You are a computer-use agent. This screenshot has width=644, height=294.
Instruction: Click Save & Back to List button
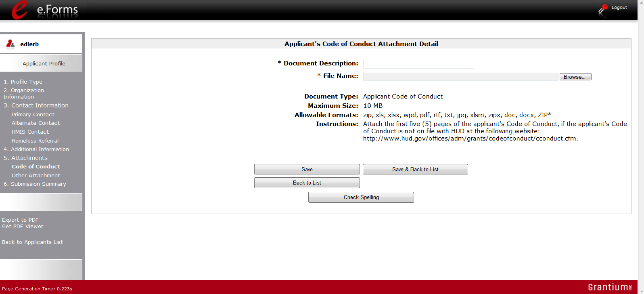click(x=415, y=169)
